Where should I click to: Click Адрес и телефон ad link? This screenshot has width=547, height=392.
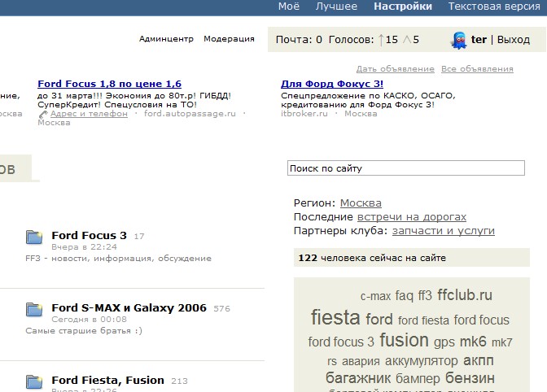click(x=89, y=114)
